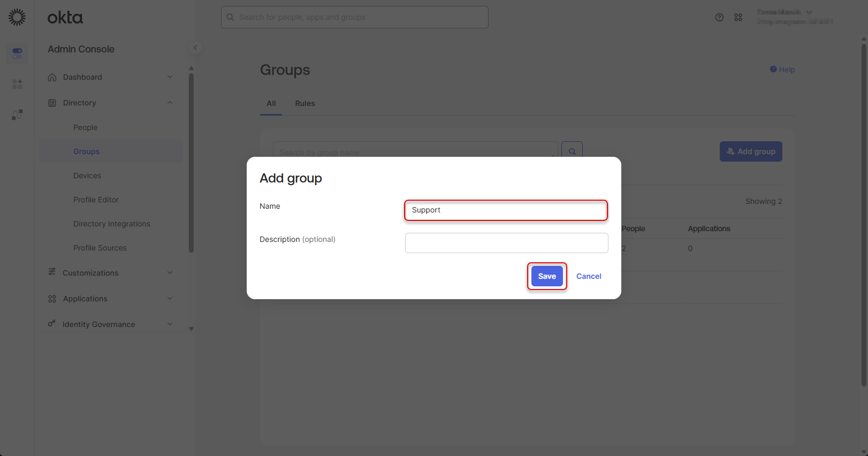Click the Description optional field

point(506,243)
